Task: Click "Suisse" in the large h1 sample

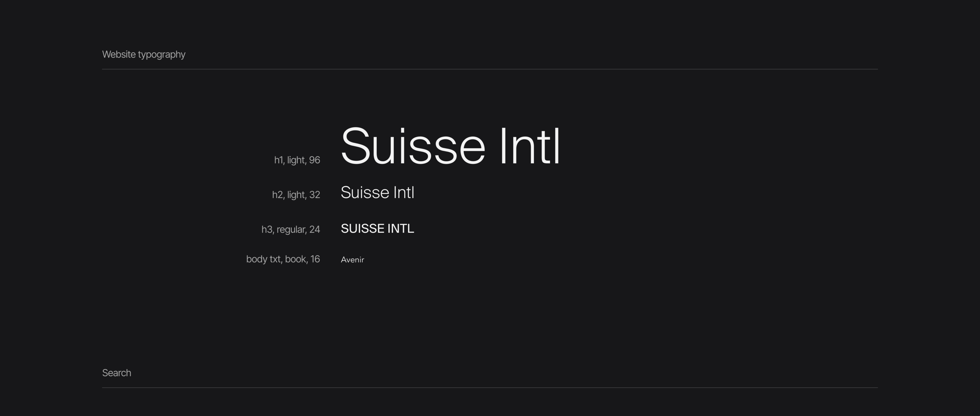Action: [x=413, y=146]
